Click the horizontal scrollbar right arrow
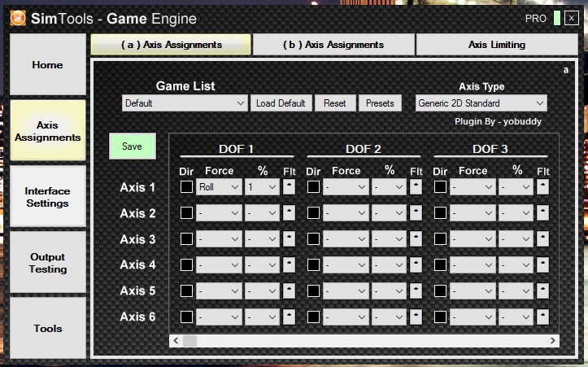The width and height of the screenshot is (588, 367). 553,341
